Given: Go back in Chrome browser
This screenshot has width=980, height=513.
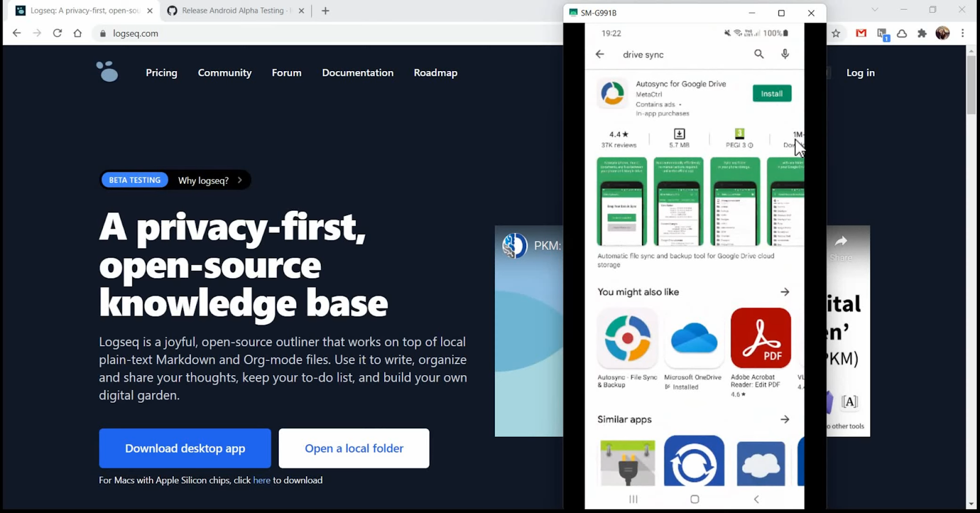Looking at the screenshot, I should [17, 33].
